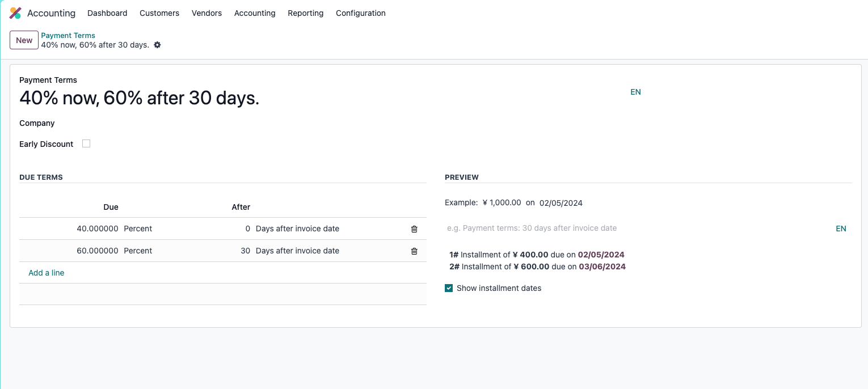Open delay type dropdown in the 30 days row
The height and width of the screenshot is (389, 868).
pos(297,251)
